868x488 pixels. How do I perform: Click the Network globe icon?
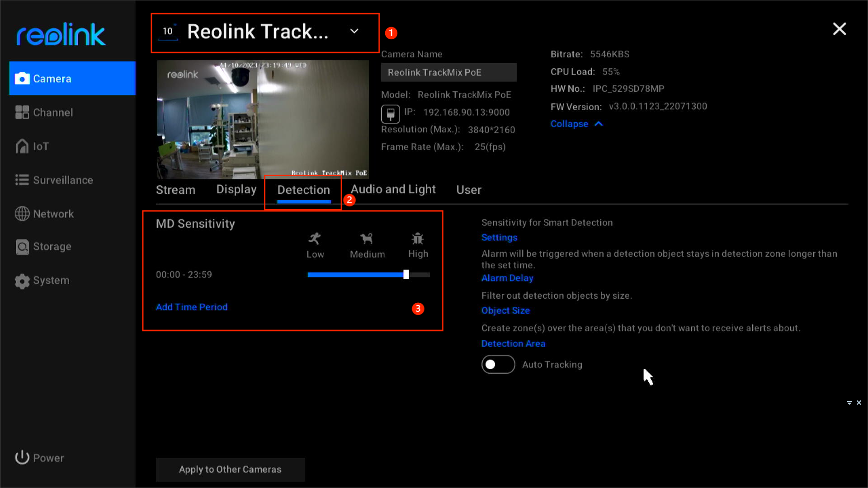pos(22,214)
